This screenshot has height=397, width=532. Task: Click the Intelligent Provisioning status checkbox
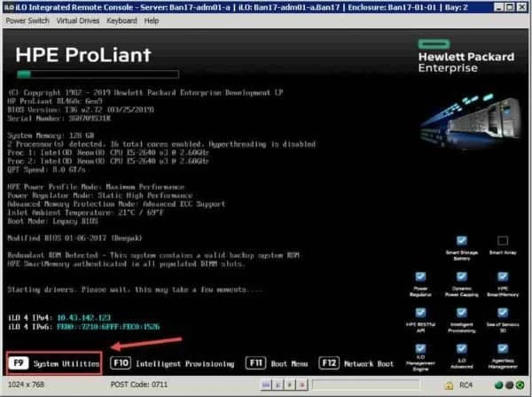pyautogui.click(x=461, y=313)
